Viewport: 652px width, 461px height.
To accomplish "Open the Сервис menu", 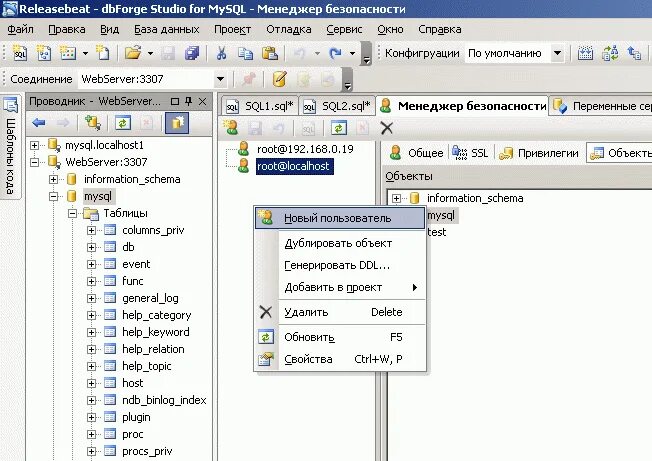I will click(x=344, y=30).
